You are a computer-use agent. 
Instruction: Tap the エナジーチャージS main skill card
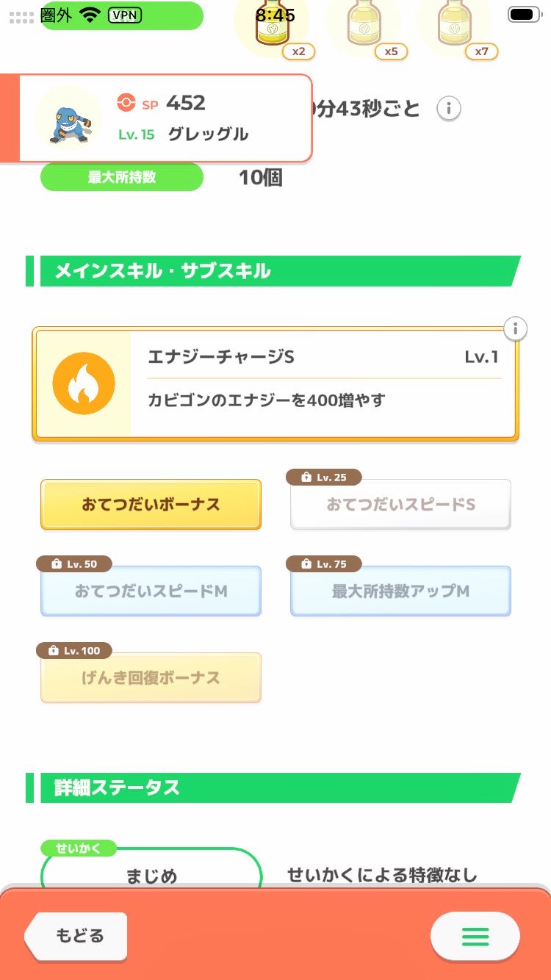point(323,383)
